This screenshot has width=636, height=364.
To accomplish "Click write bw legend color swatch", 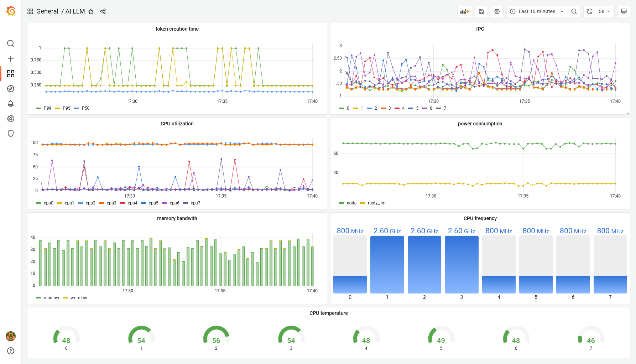I will (x=65, y=298).
